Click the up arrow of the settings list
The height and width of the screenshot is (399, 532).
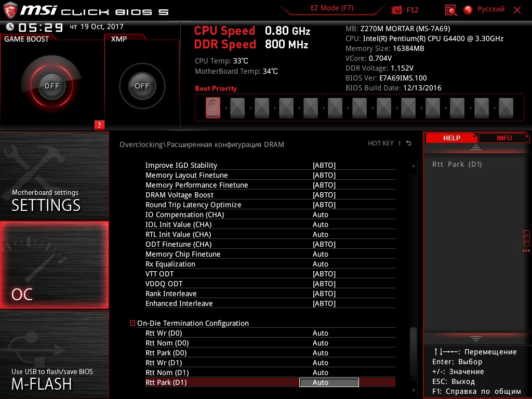[x=413, y=166]
